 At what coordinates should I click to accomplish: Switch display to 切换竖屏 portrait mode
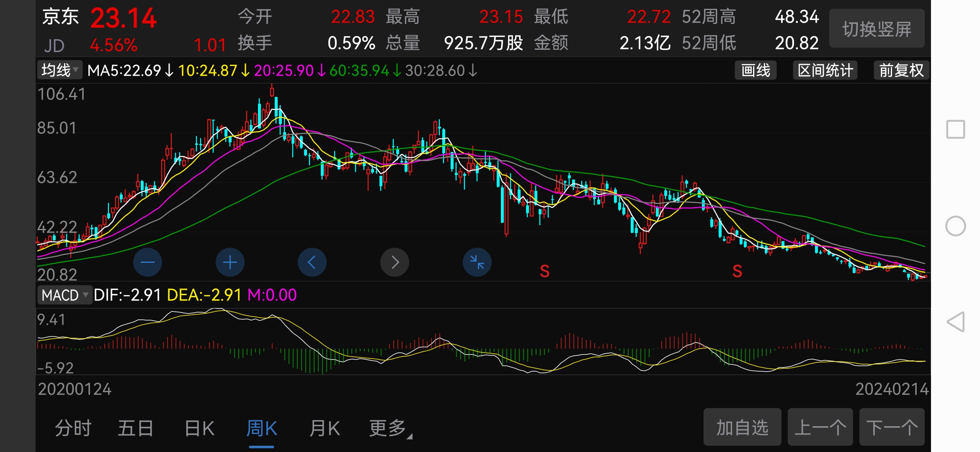click(x=877, y=28)
